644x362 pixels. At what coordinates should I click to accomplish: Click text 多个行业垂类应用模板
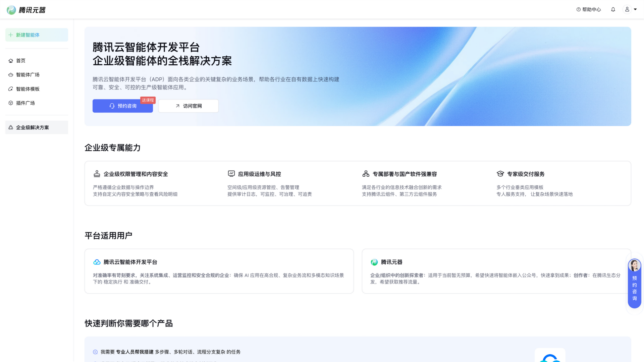coord(520,187)
